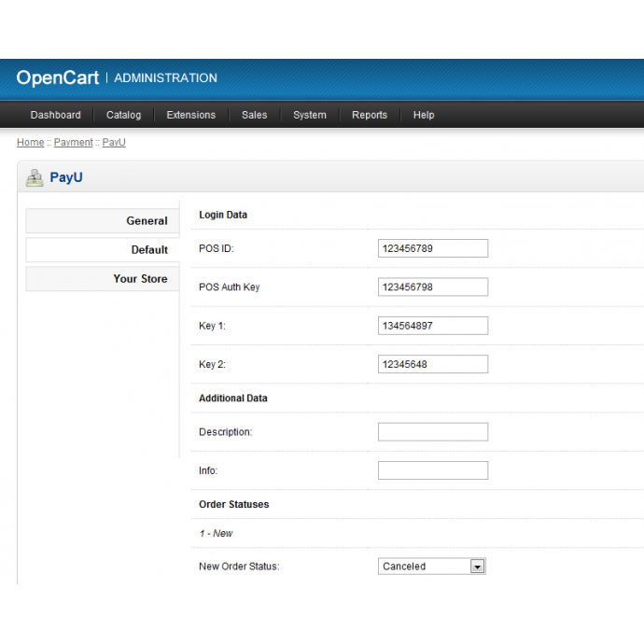Follow the Home breadcrumb link
644x644 pixels.
[x=31, y=142]
